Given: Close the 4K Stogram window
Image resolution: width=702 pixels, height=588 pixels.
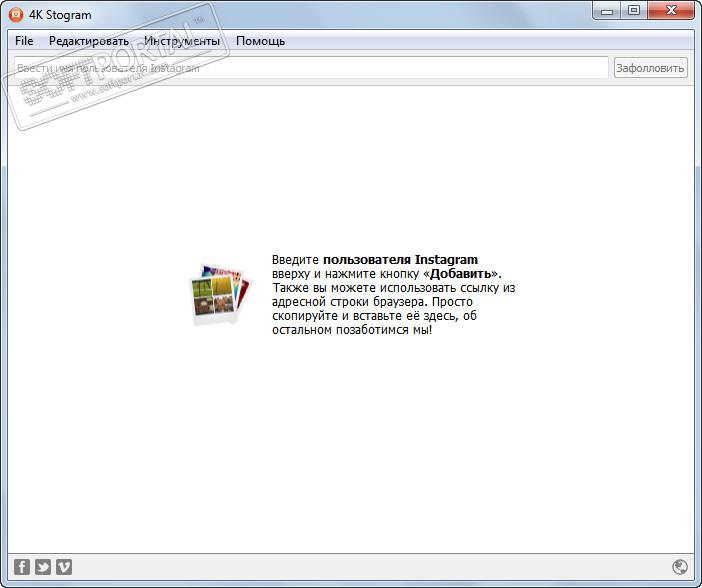Looking at the screenshot, I should (671, 10).
